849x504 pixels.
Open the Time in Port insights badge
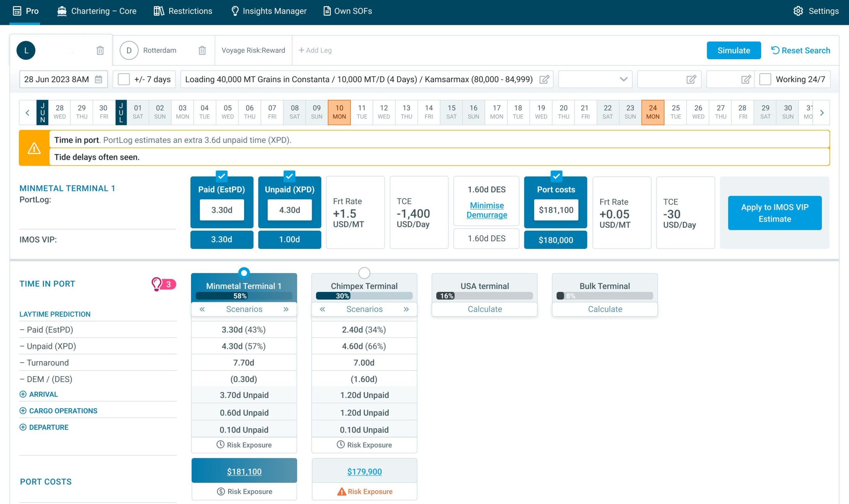(164, 284)
